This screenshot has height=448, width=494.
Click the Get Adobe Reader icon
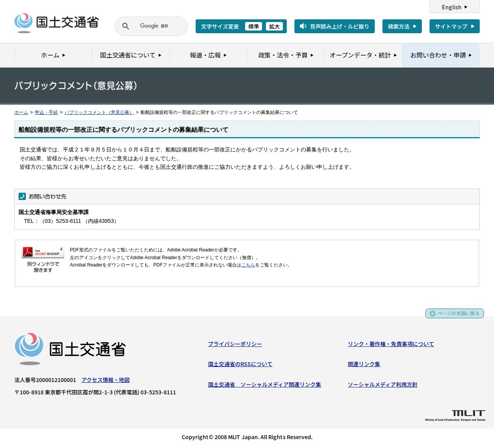click(x=42, y=252)
